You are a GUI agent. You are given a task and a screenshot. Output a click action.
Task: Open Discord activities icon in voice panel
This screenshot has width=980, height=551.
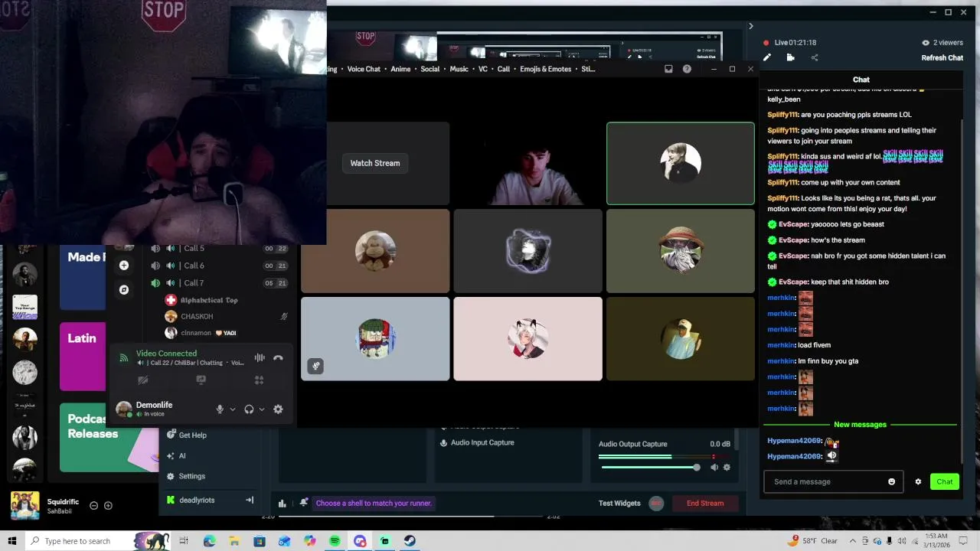[259, 380]
